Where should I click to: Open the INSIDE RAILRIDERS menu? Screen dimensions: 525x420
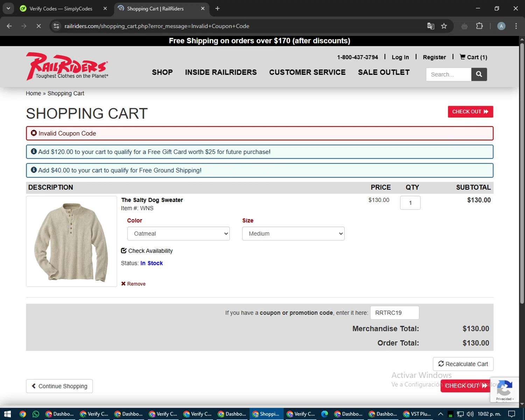click(221, 72)
